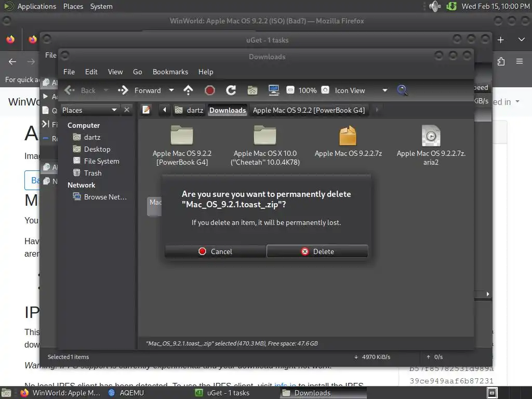Click the volume speaker tray icon
This screenshot has width=532, height=399.
click(x=435, y=6)
